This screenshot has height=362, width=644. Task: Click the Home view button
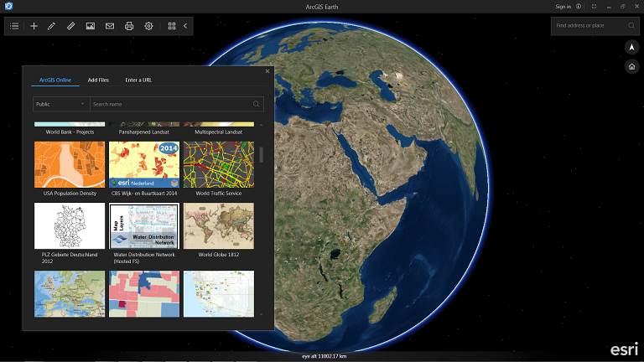pos(631,66)
